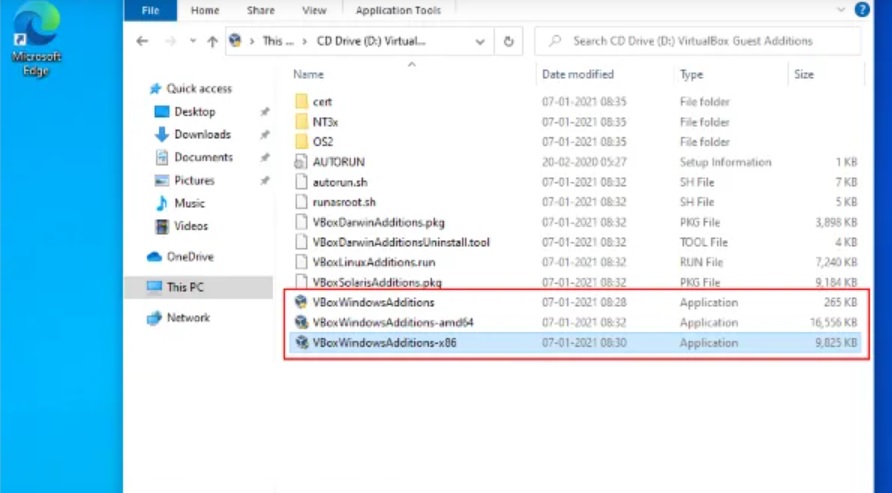The image size is (892, 493).
Task: Open the Home ribbon tab
Action: pos(205,10)
